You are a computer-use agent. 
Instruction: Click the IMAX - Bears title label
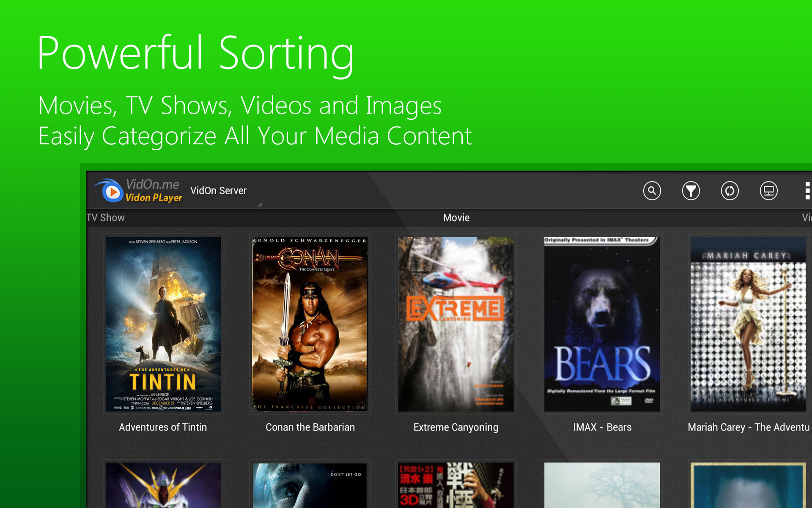click(602, 427)
